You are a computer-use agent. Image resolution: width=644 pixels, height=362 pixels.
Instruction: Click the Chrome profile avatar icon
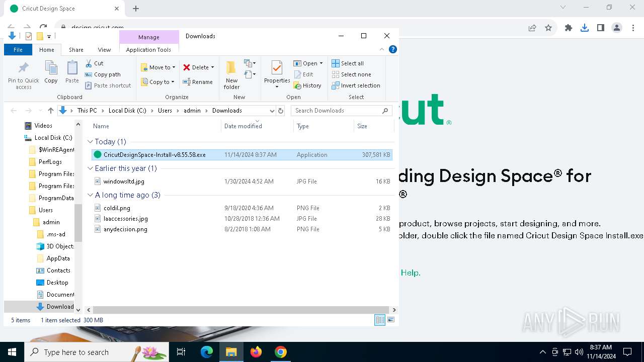click(617, 28)
